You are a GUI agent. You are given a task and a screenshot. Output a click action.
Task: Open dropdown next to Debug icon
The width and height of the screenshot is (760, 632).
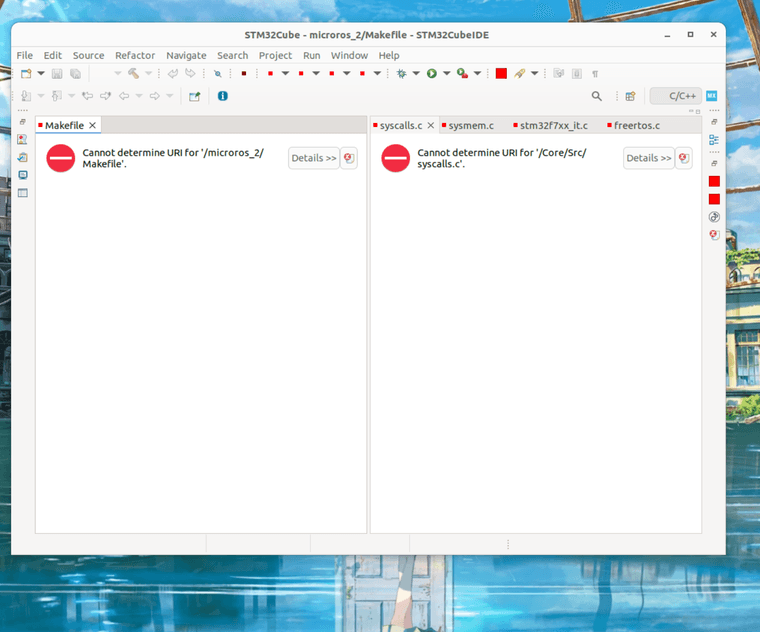pos(416,74)
